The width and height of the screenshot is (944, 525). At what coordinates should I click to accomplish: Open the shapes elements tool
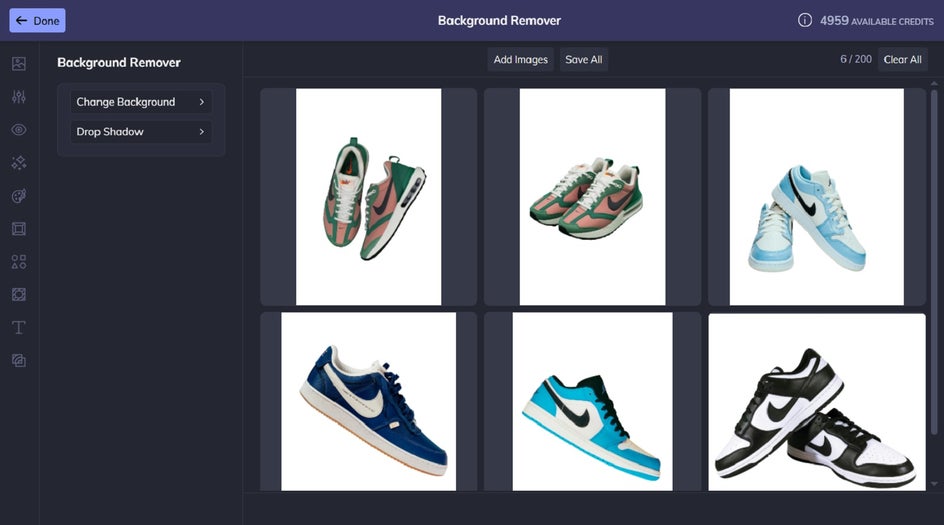tap(19, 261)
